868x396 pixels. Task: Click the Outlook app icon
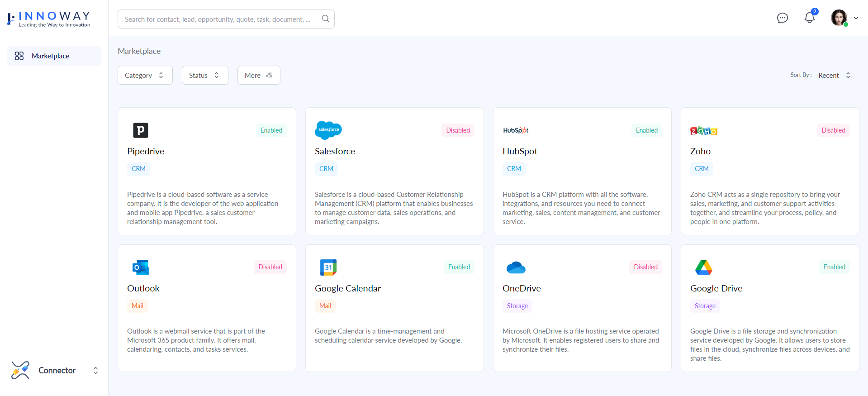tap(141, 267)
